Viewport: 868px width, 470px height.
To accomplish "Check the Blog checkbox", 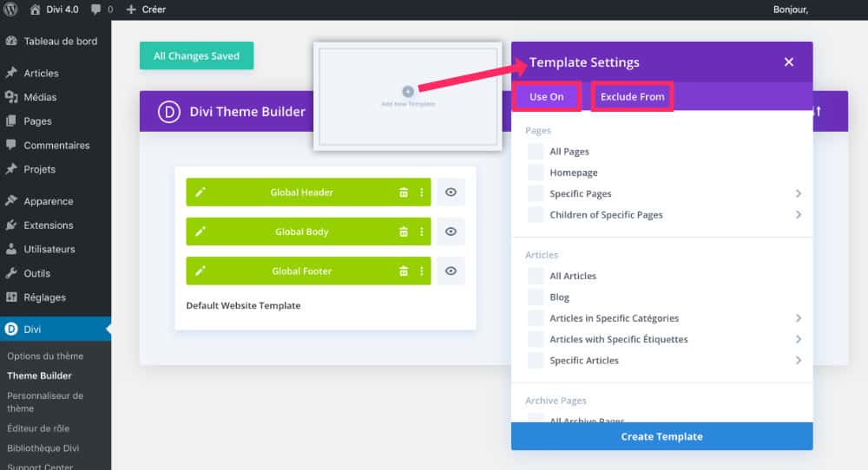I will 536,297.
